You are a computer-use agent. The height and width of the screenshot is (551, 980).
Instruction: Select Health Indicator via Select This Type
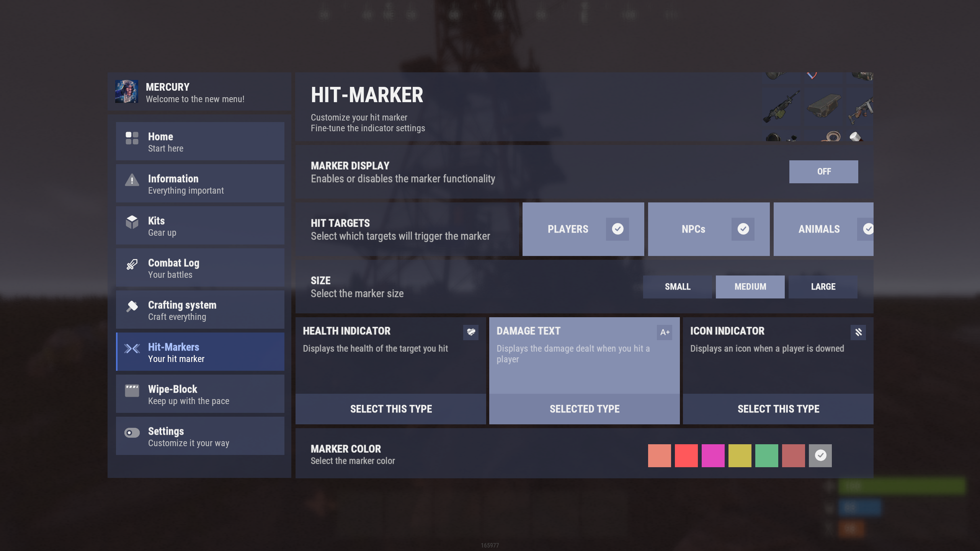tap(391, 409)
